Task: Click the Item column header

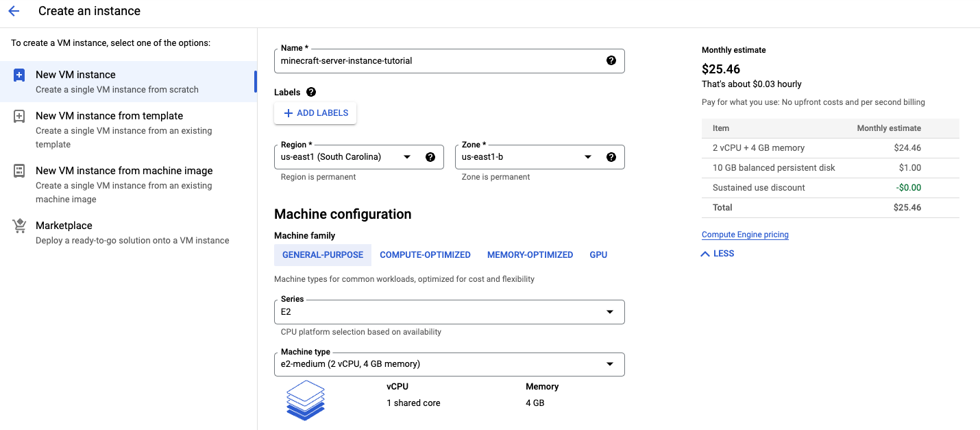Action: (721, 128)
